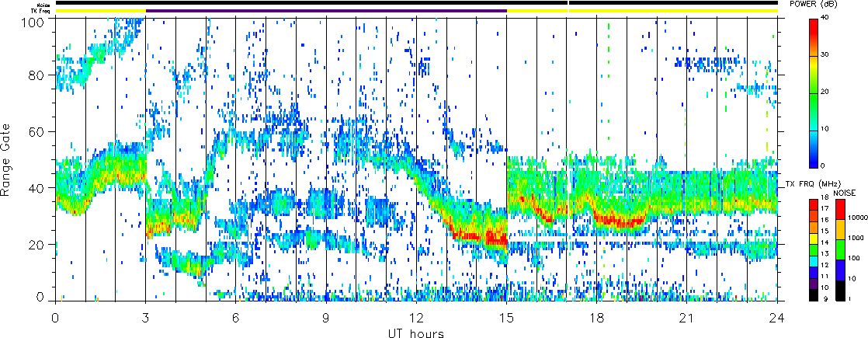Pick the orange band of the NOISE color bar
The image size is (868, 338).
pos(838,229)
